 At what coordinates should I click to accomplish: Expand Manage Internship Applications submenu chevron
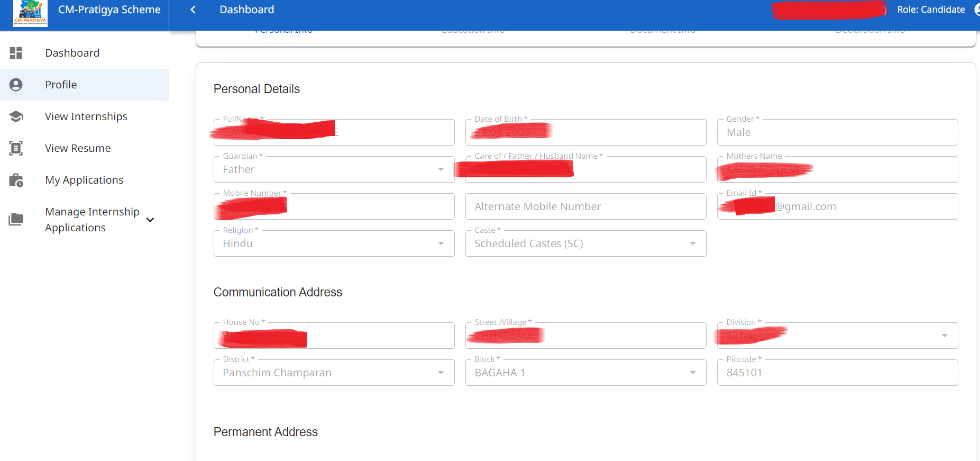pyautogui.click(x=150, y=220)
